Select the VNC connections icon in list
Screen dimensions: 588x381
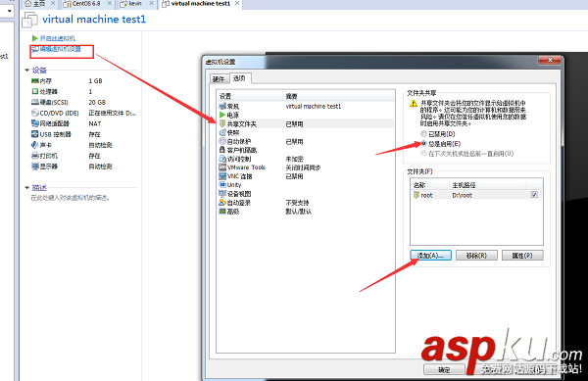222,176
